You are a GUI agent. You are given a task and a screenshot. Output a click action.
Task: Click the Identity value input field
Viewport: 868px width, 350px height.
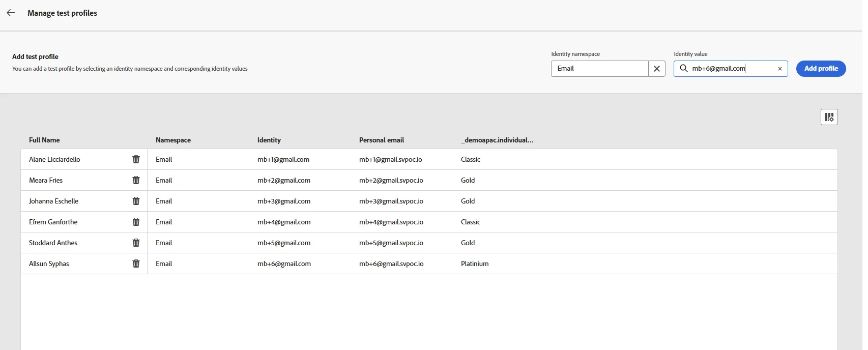pyautogui.click(x=732, y=69)
